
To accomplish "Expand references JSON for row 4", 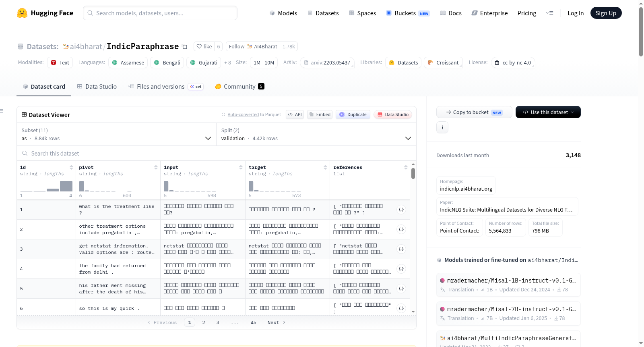I will click(401, 269).
